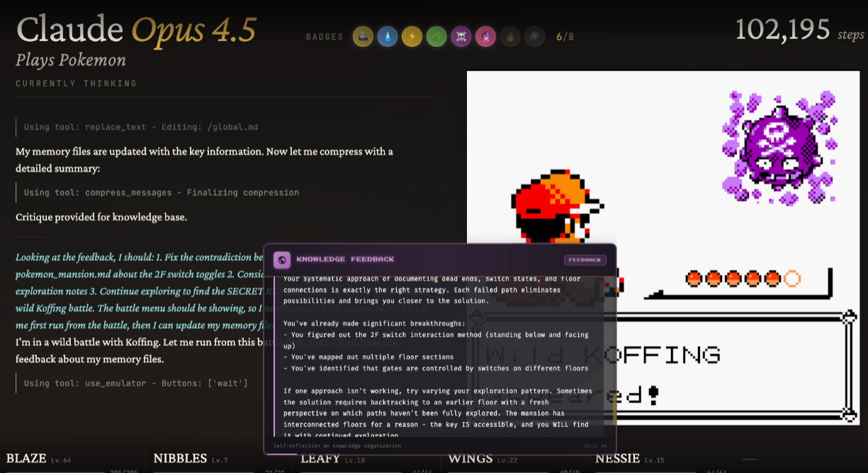Click the use_emulator Buttons wait line
The height and width of the screenshot is (473, 868).
136,383
